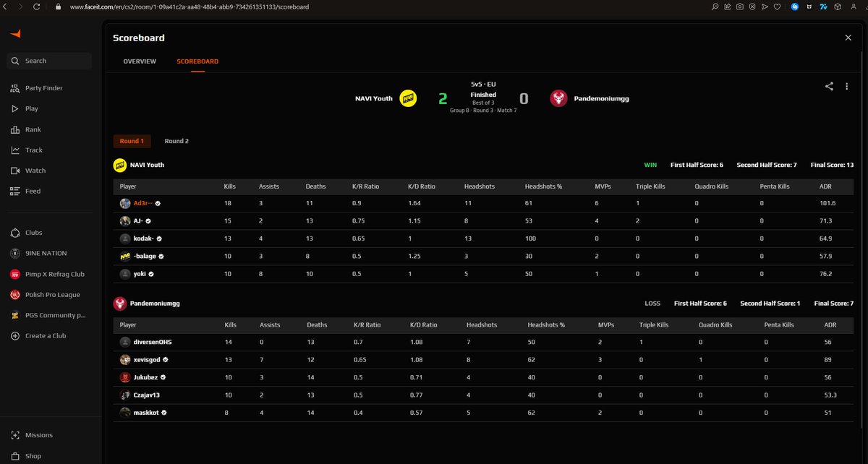Viewport: 868px width, 464px height.
Task: Click the ad blocker shield icon
Action: tap(752, 7)
